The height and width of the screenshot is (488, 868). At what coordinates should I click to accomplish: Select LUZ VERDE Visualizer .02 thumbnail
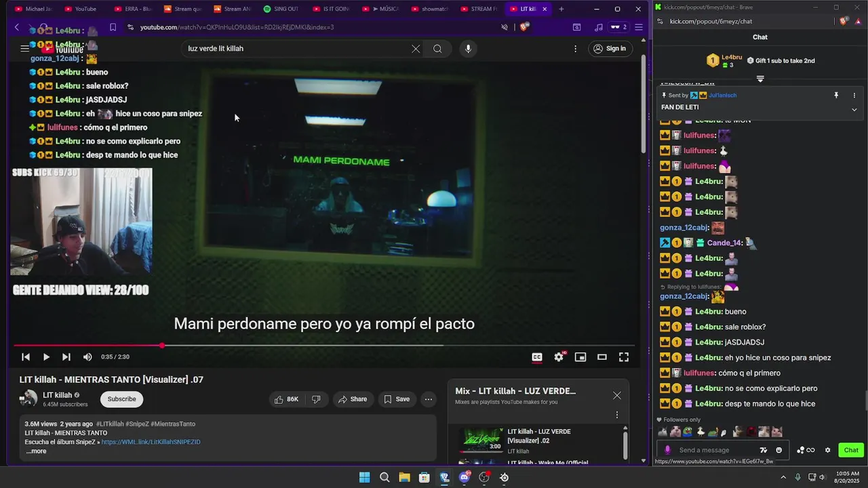480,440
